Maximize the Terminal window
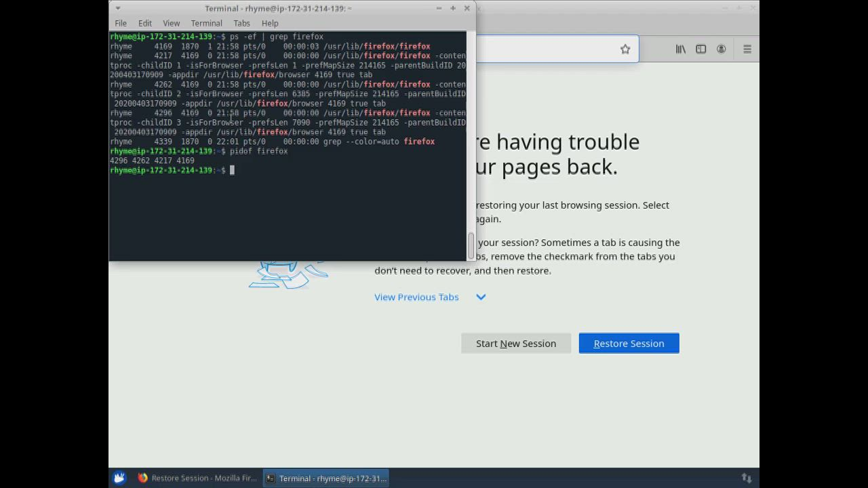The width and height of the screenshot is (868, 488). pyautogui.click(x=453, y=8)
